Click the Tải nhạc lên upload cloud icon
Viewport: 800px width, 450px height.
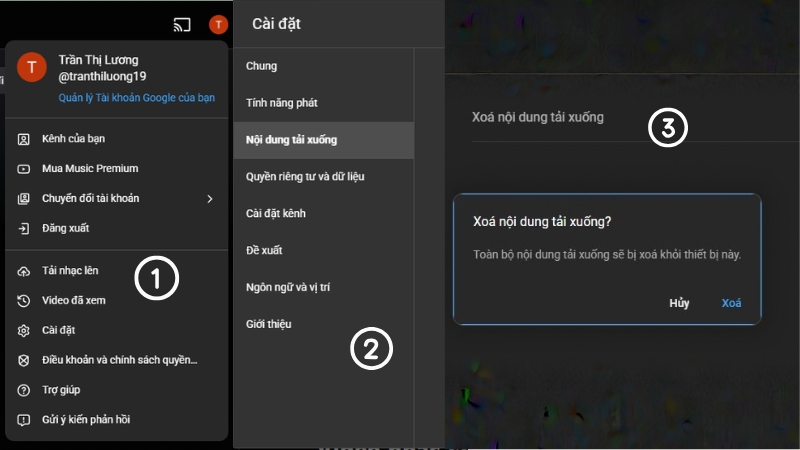tap(23, 271)
